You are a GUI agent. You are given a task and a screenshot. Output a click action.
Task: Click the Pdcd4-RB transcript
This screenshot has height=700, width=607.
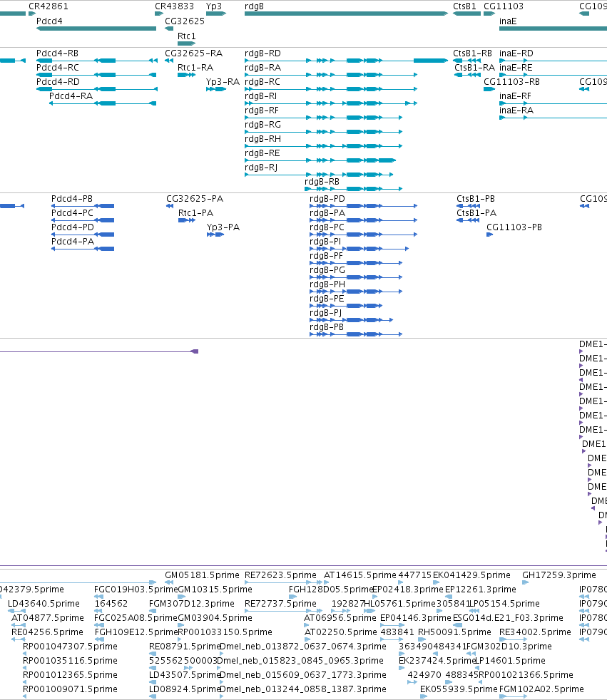(x=96, y=61)
